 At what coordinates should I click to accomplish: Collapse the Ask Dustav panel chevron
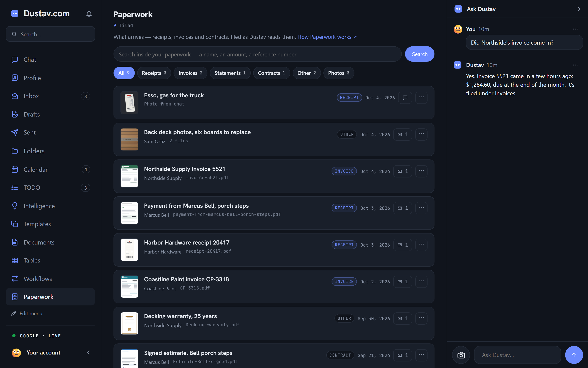coord(579,9)
